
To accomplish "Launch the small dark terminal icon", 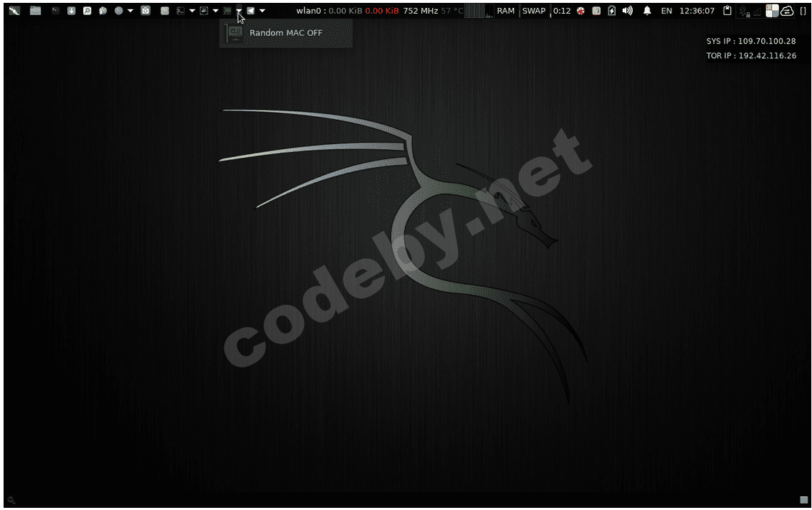I will [x=55, y=10].
